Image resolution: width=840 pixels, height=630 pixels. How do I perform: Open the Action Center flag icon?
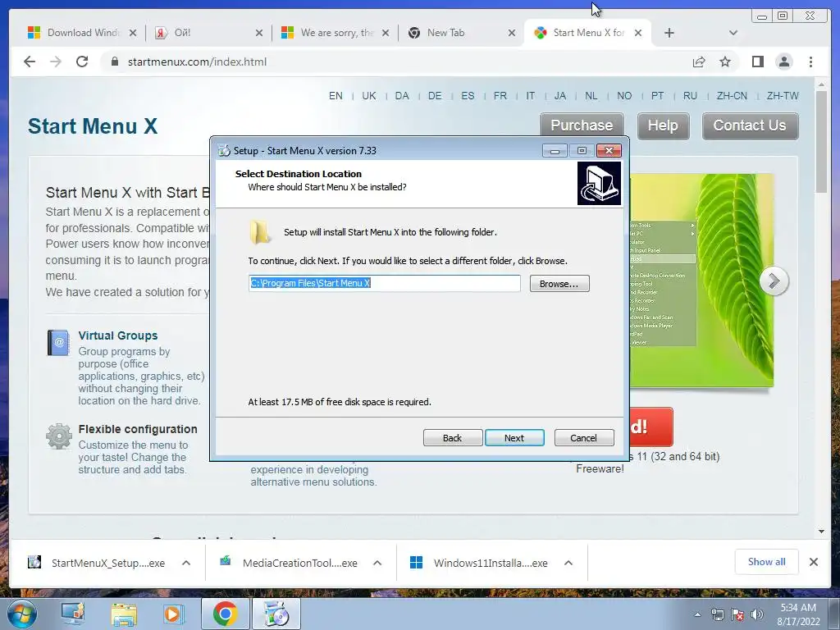pyautogui.click(x=737, y=614)
